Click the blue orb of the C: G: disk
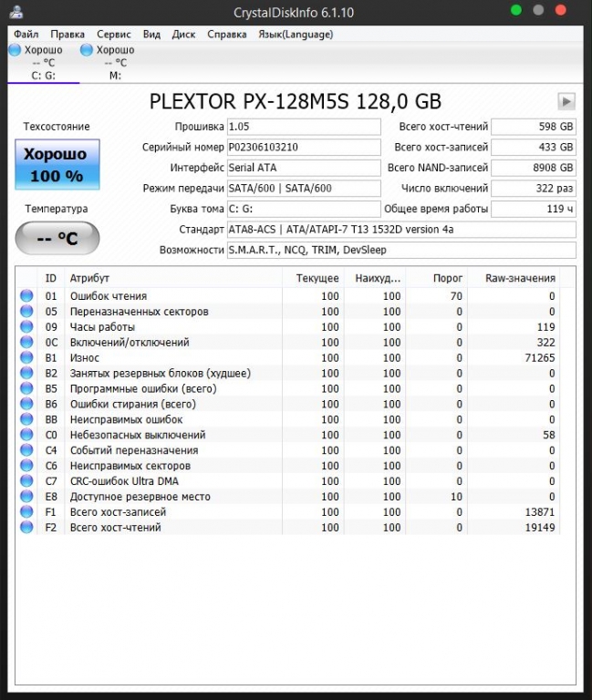 (x=15, y=49)
